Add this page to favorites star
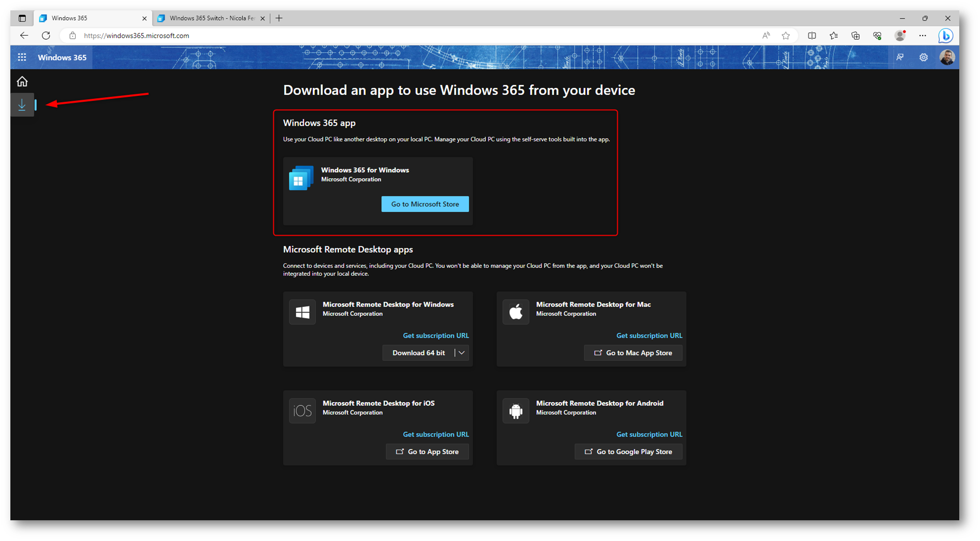 (785, 36)
